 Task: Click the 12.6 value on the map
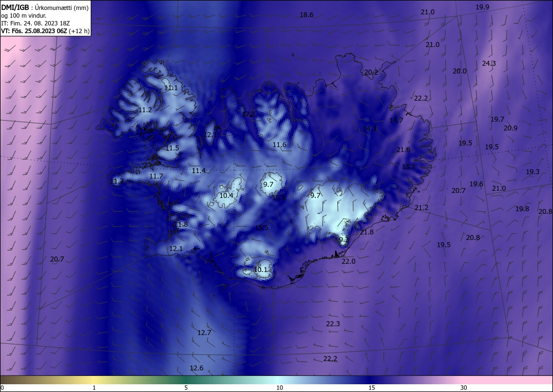[x=196, y=368]
